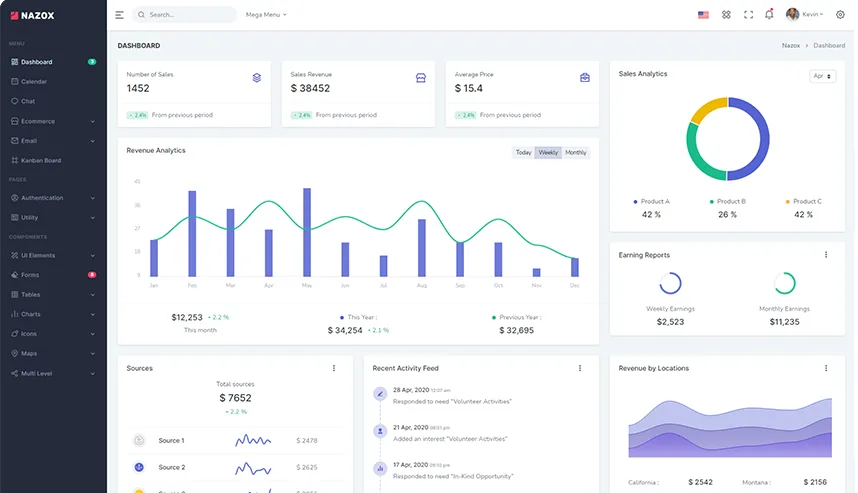Screen dimensions: 858x493
Task: Switch Revenue Analytics to Monthly view
Action: click(576, 153)
